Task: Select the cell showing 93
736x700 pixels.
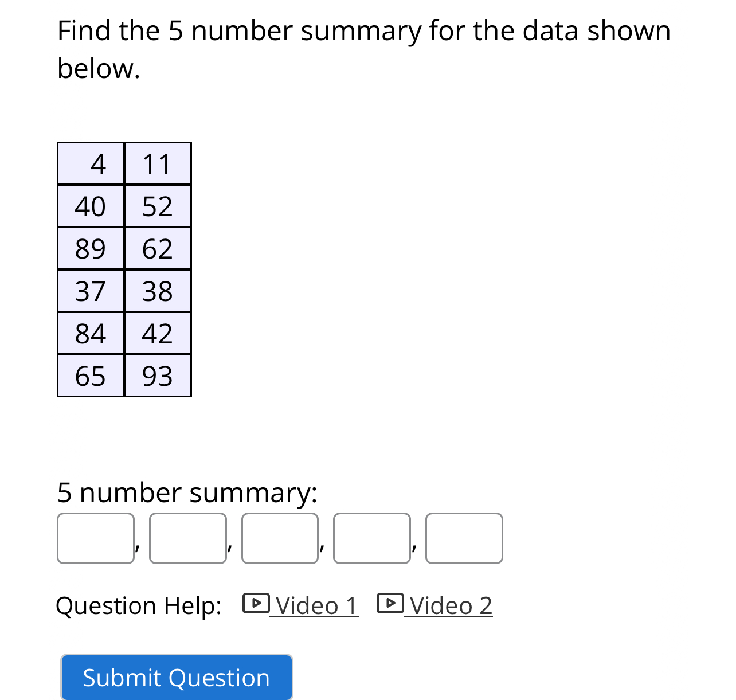Action: tap(158, 376)
